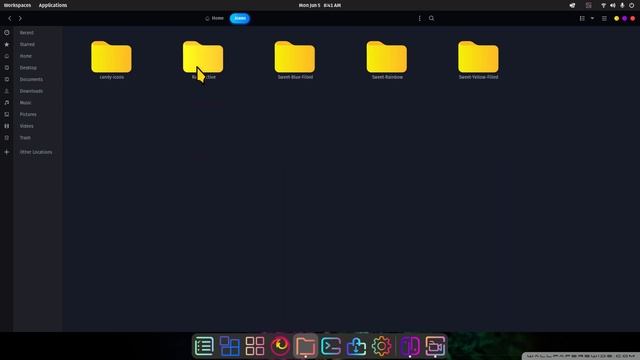Screen dimensions: 640x360
Task: Open the software store dock icon
Action: click(356, 346)
